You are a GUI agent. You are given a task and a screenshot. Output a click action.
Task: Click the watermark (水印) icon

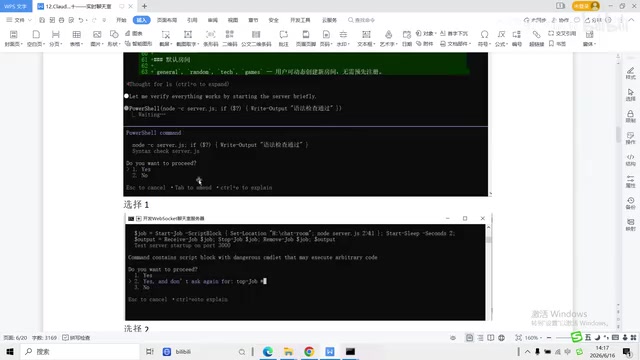pyautogui.click(x=343, y=35)
